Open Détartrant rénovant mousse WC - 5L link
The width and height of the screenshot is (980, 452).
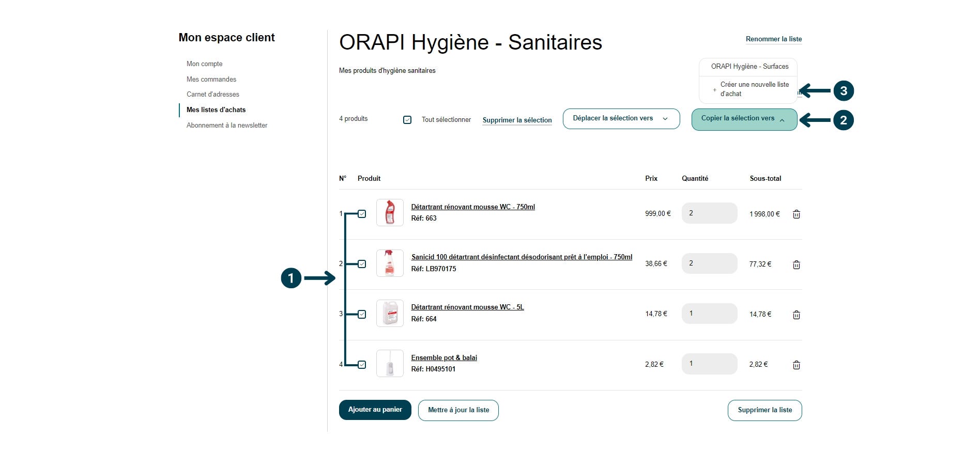(467, 307)
